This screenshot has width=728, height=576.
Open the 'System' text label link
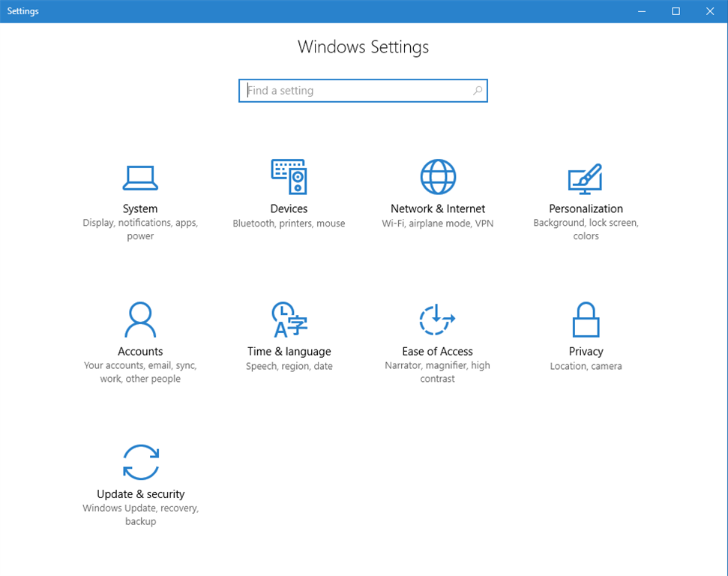click(x=140, y=209)
